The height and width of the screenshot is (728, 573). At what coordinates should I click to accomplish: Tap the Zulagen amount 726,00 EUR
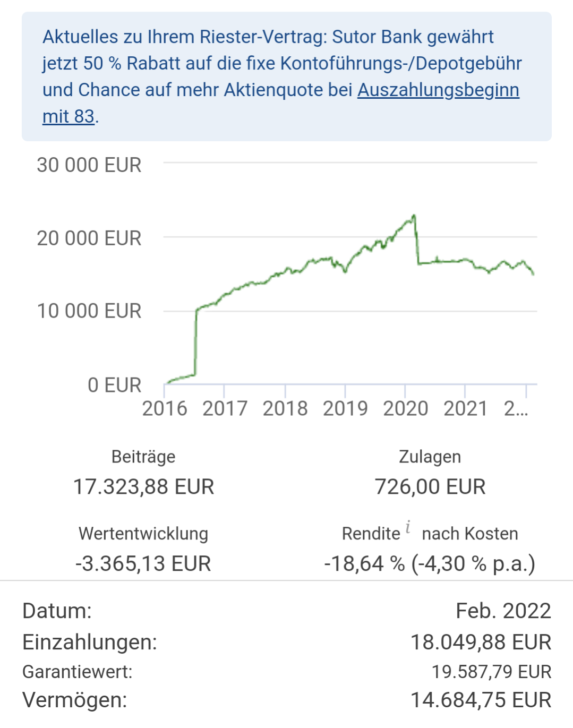click(x=430, y=486)
